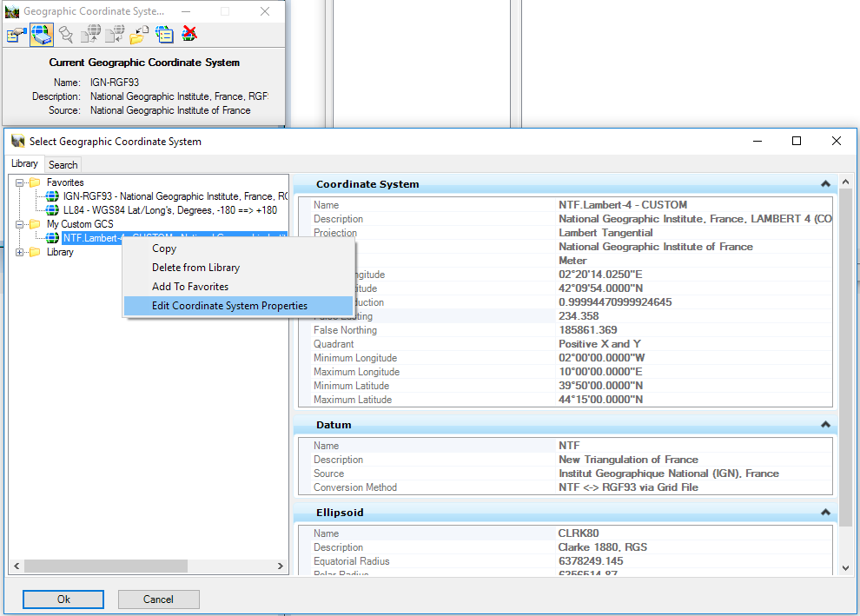This screenshot has width=860, height=616.
Task: Click tree horizontal scrollbar left arrow
Action: [17, 566]
